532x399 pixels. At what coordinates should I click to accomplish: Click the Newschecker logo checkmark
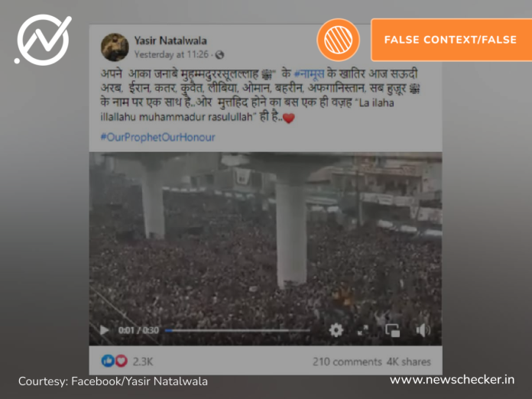43,39
